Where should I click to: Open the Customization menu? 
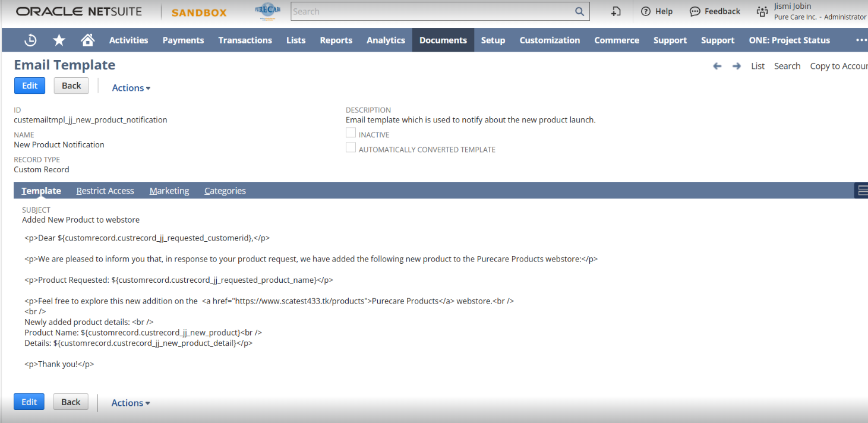tap(550, 40)
